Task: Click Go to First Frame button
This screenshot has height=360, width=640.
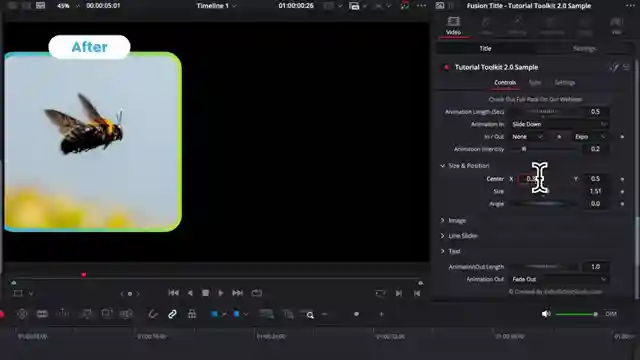Action: pyautogui.click(x=173, y=293)
